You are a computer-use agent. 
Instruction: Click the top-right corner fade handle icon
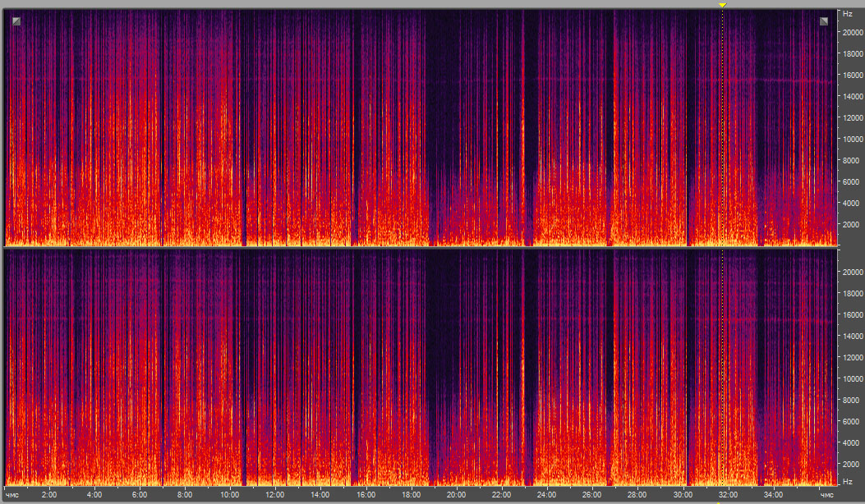click(824, 21)
